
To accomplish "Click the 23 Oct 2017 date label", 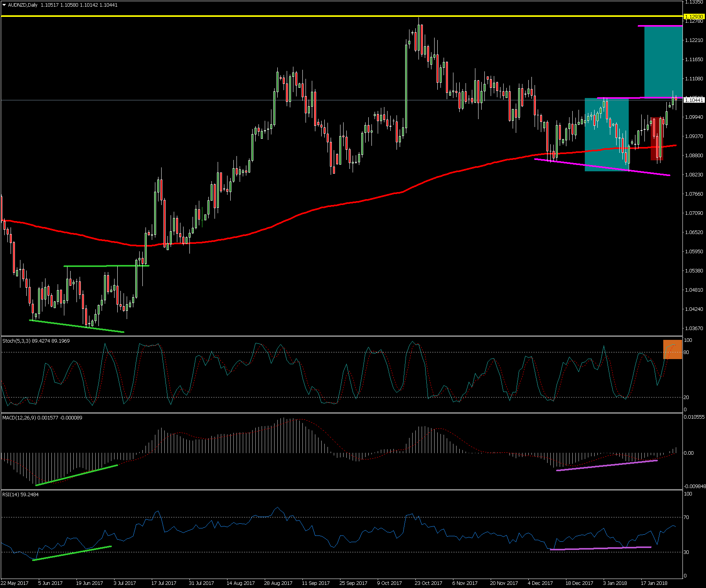I will point(428,583).
